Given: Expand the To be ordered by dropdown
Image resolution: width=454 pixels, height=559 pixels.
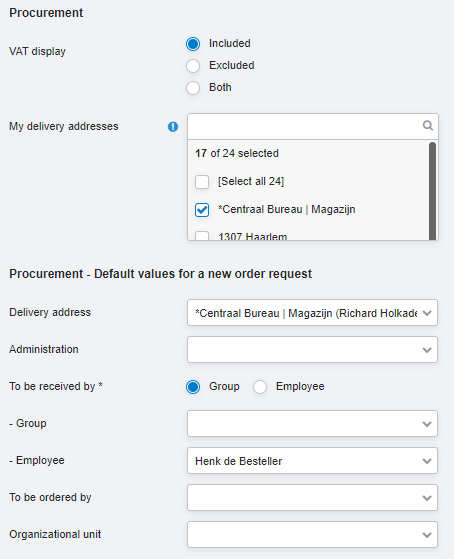Looking at the screenshot, I should (x=312, y=498).
